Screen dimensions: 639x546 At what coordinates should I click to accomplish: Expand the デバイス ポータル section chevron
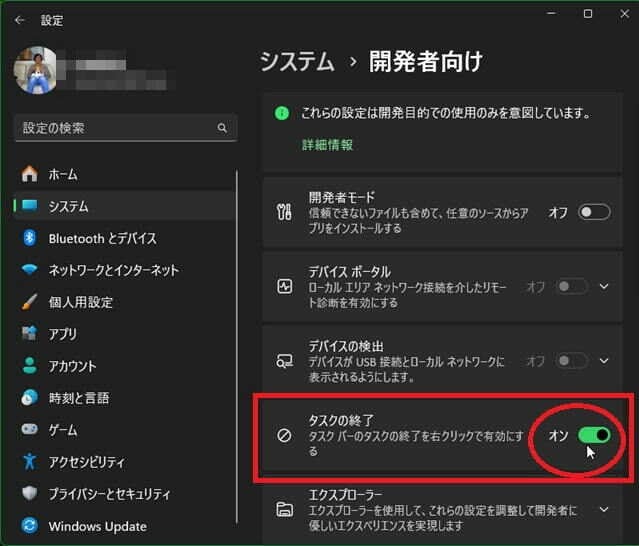tap(604, 287)
